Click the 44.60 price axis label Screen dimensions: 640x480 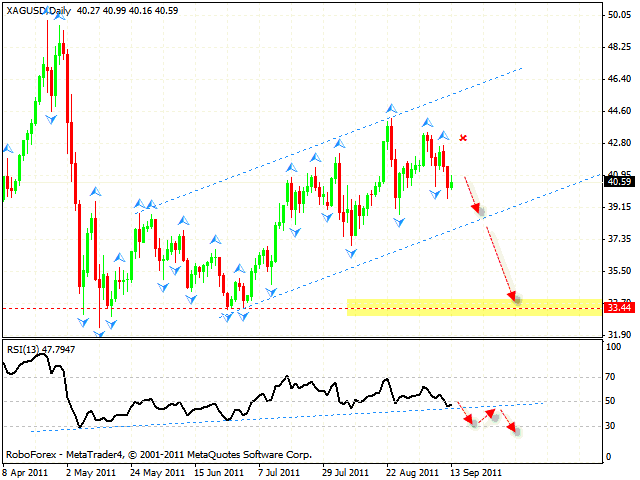click(x=617, y=111)
